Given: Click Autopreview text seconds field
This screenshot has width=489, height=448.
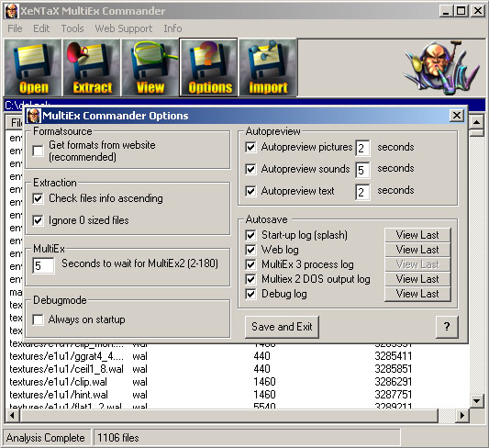Looking at the screenshot, I should pyautogui.click(x=362, y=192).
